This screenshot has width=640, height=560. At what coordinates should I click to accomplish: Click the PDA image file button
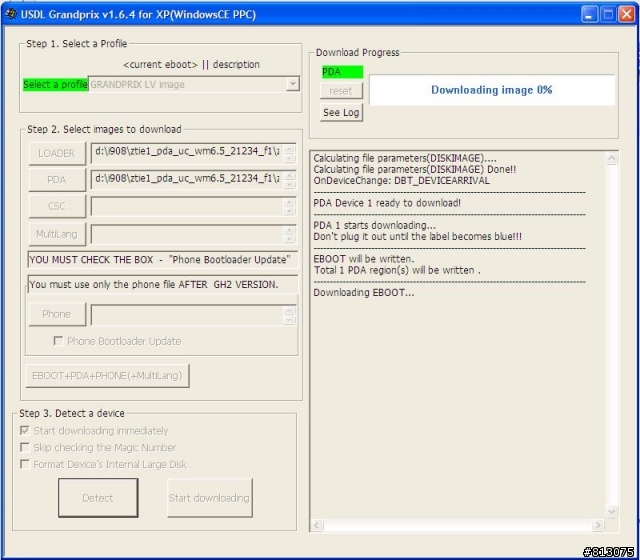(57, 180)
